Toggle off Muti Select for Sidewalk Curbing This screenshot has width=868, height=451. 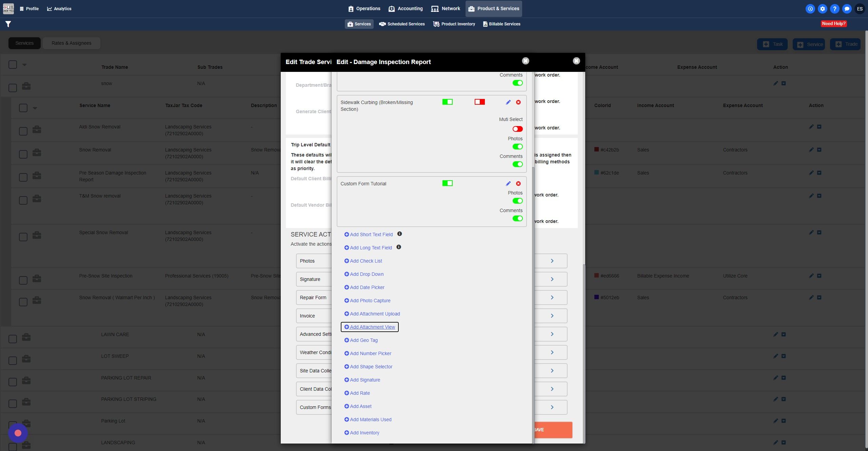tap(517, 129)
